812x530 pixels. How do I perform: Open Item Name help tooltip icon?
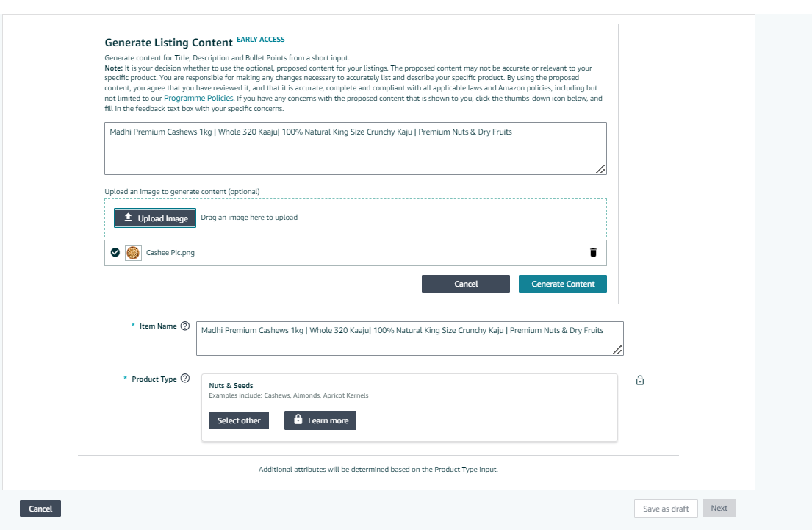tap(185, 326)
